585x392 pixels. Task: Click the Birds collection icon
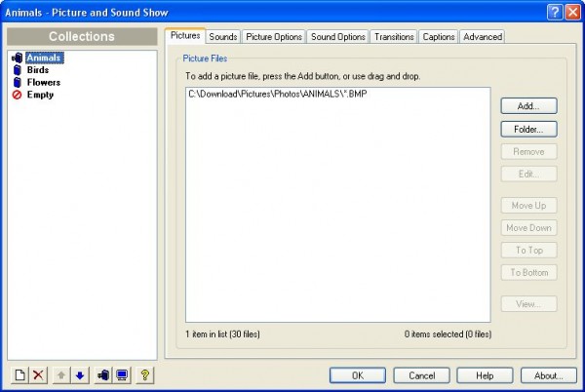click(18, 70)
